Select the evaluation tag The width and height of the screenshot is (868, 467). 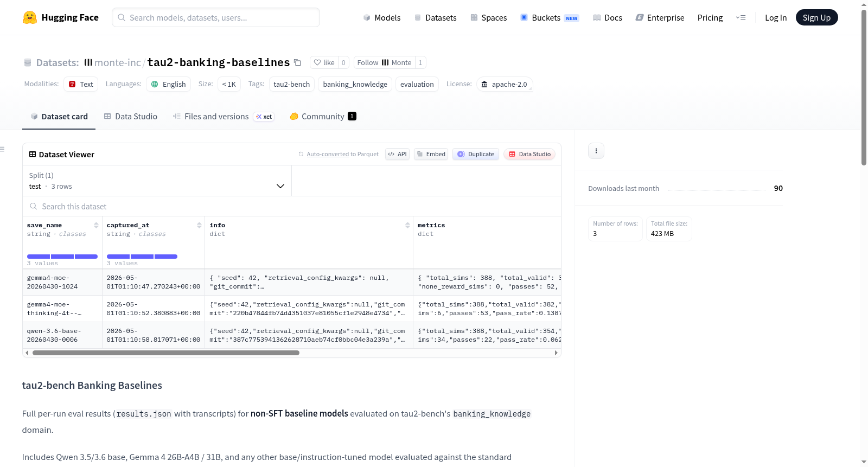click(x=417, y=84)
